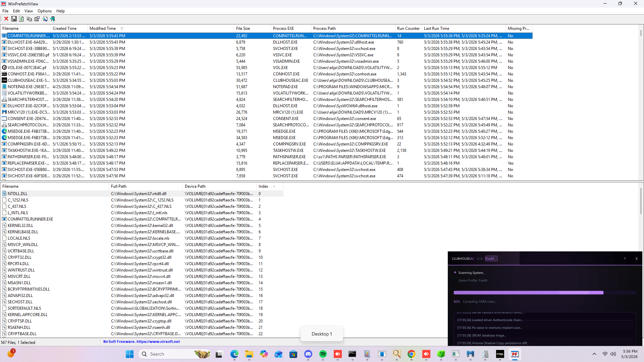Select CRYPT32.DLL in the lower pane
The height and width of the screenshot is (362, 644).
click(142, 257)
